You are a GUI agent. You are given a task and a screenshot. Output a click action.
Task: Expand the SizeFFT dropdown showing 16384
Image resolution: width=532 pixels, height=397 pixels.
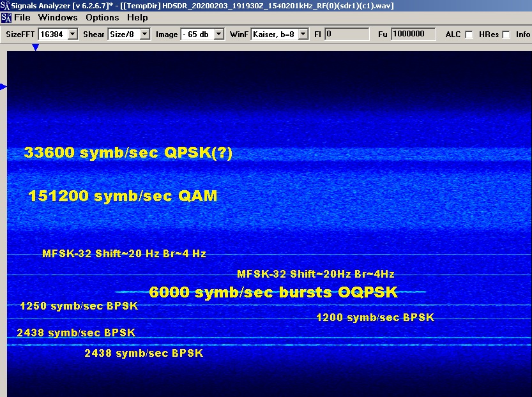[x=73, y=34]
